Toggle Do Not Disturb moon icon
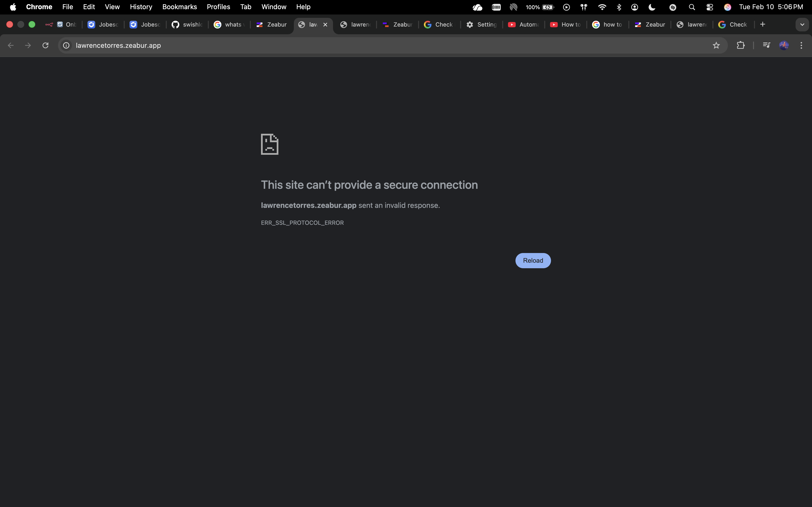 651,7
